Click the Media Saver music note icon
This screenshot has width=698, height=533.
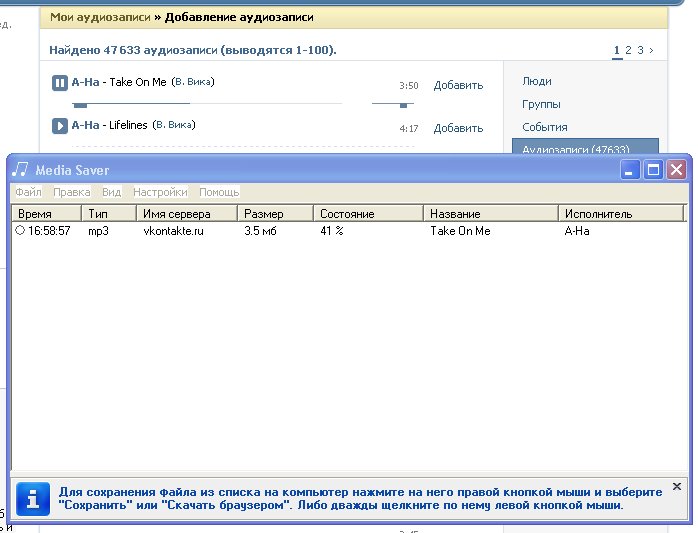[21, 170]
